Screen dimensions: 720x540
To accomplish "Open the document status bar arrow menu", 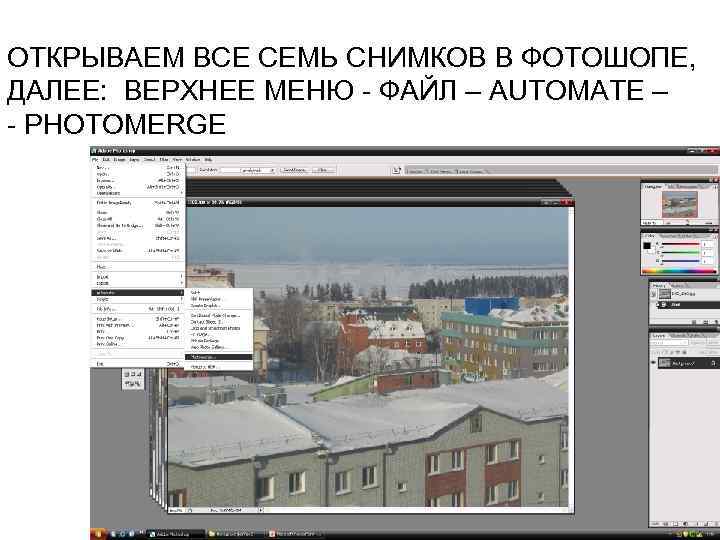I will point(261,510).
